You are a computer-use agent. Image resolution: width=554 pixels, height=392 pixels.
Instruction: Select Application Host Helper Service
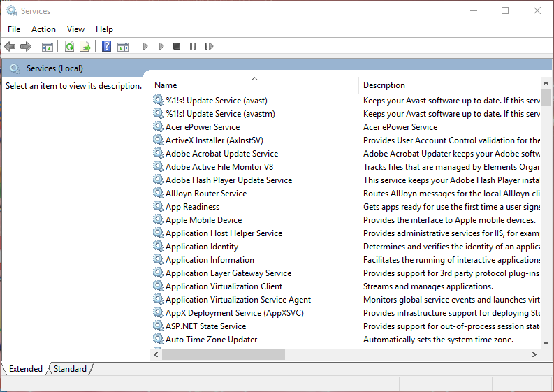[224, 233]
